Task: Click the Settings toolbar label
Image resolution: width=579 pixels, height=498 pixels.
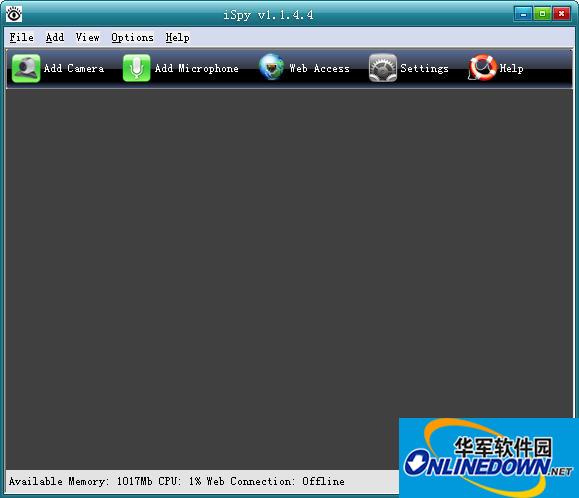Action: [x=424, y=69]
